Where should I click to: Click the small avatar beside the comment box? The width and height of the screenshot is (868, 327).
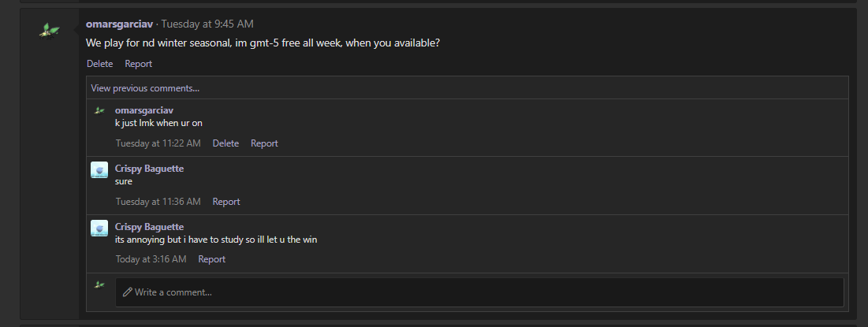point(99,284)
